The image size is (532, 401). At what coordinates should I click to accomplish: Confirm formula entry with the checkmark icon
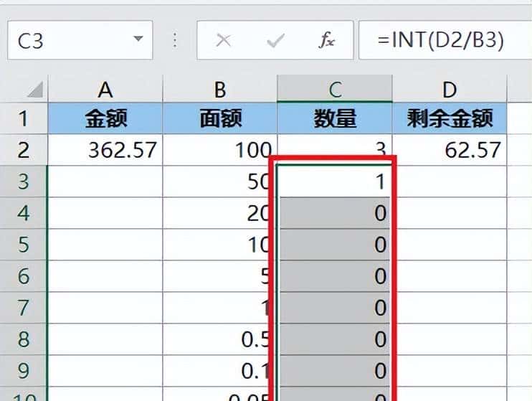tap(275, 40)
